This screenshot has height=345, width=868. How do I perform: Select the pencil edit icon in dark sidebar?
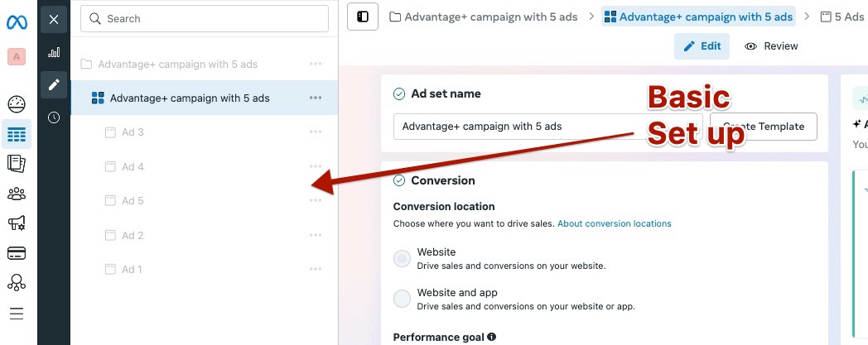pyautogui.click(x=54, y=84)
